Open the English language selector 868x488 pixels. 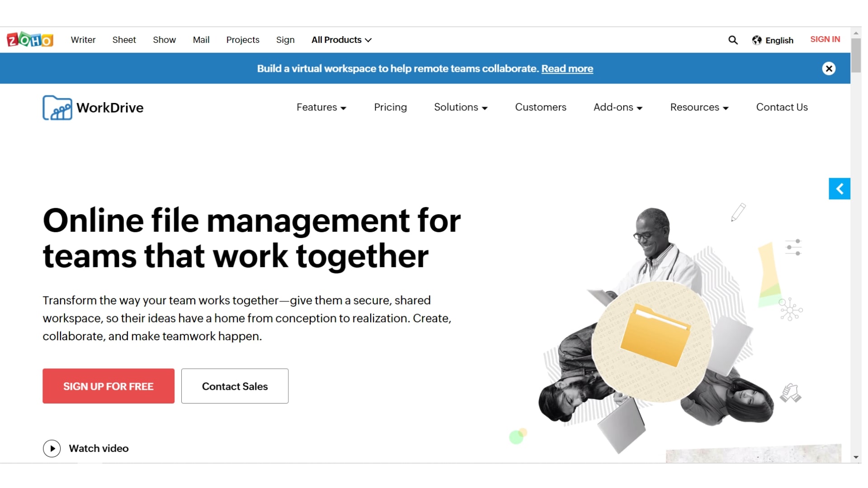click(x=773, y=40)
